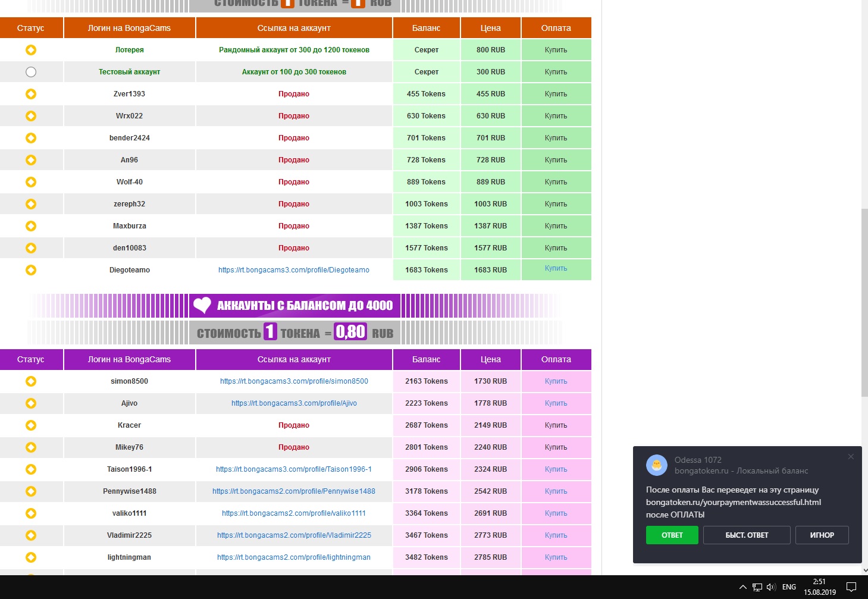The height and width of the screenshot is (599, 868).
Task: Click status icon in Wolf-40 row
Action: point(31,182)
